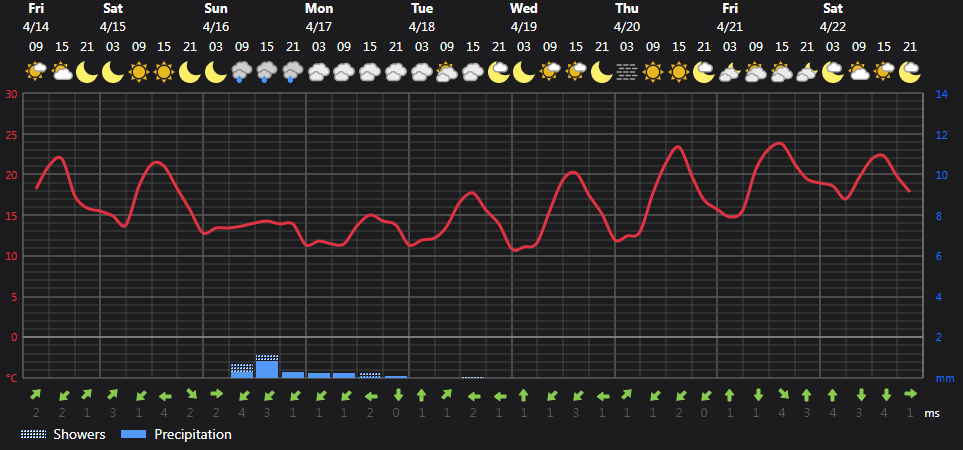963x450 pixels.
Task: Click the cloudy icon for Mon 4/17 at 03
Action: [x=318, y=71]
